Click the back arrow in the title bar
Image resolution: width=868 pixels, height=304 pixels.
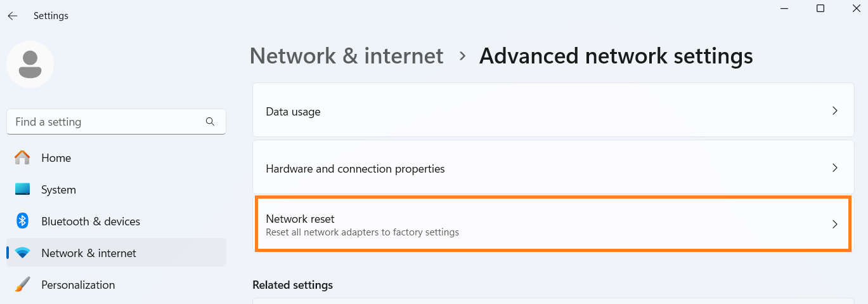click(13, 16)
